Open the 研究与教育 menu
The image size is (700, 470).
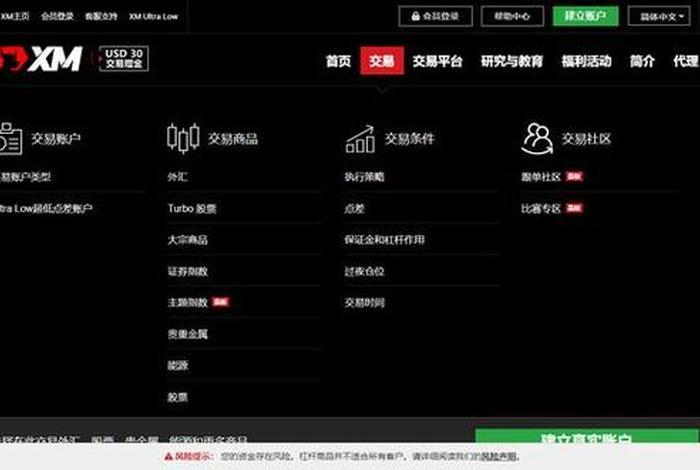pyautogui.click(x=512, y=61)
